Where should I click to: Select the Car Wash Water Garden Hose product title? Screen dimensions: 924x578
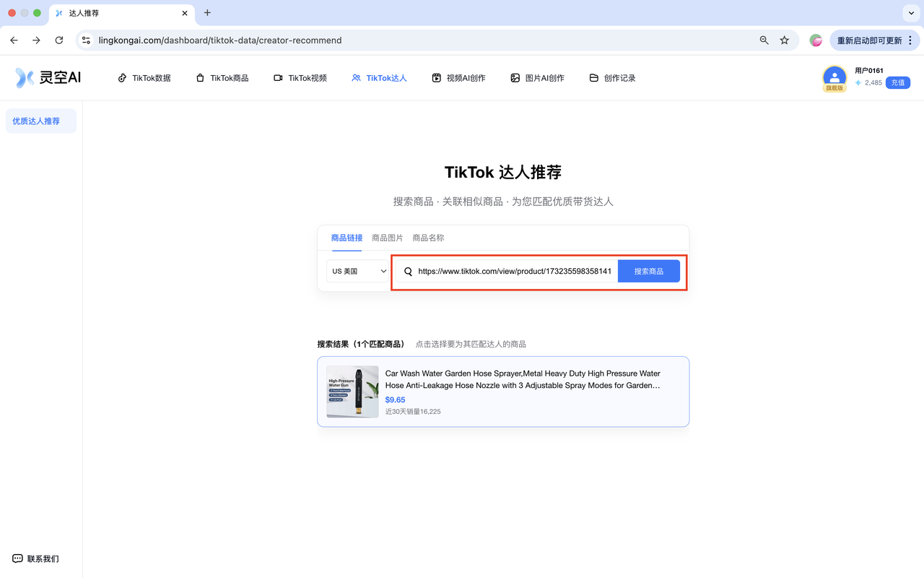tap(523, 379)
